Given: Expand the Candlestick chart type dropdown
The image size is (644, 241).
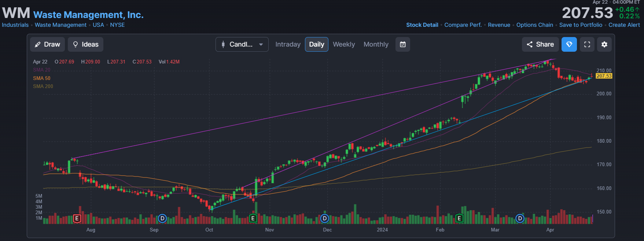Looking at the screenshot, I should [242, 44].
